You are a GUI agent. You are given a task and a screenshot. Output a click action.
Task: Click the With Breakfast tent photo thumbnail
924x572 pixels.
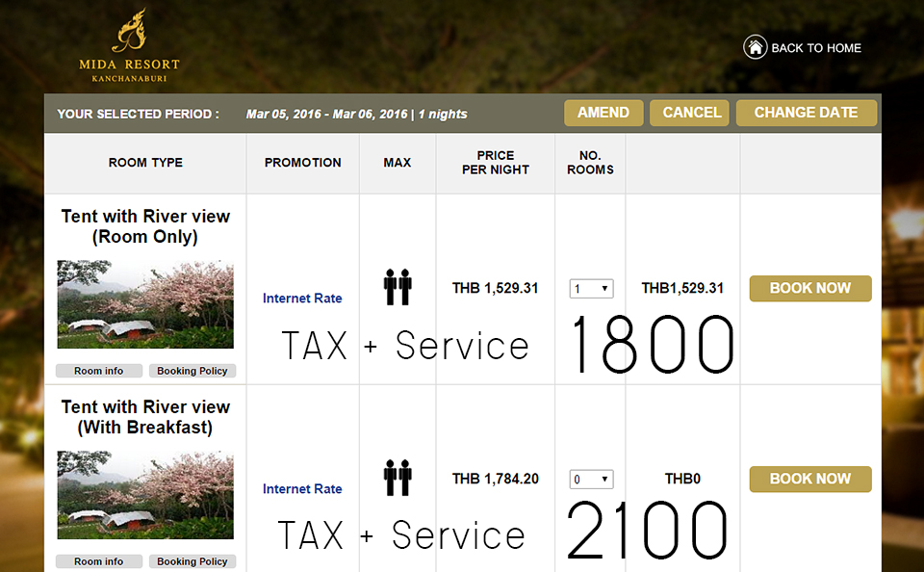[x=145, y=495]
